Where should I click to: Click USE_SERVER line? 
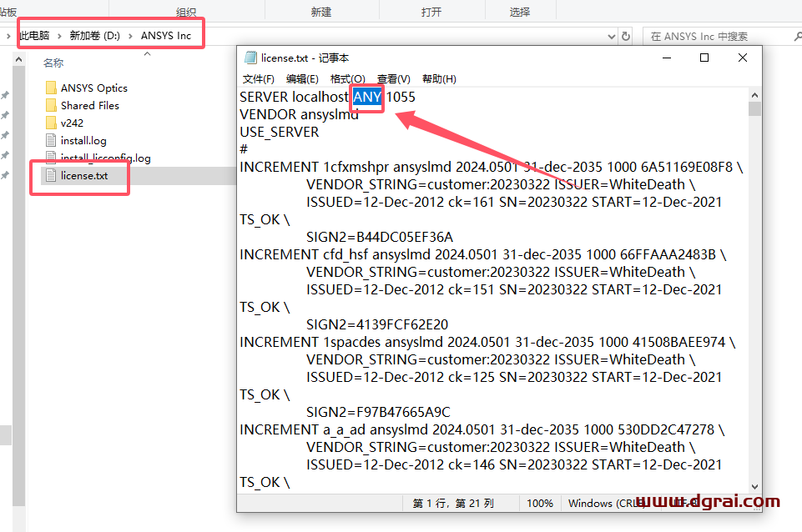click(280, 132)
